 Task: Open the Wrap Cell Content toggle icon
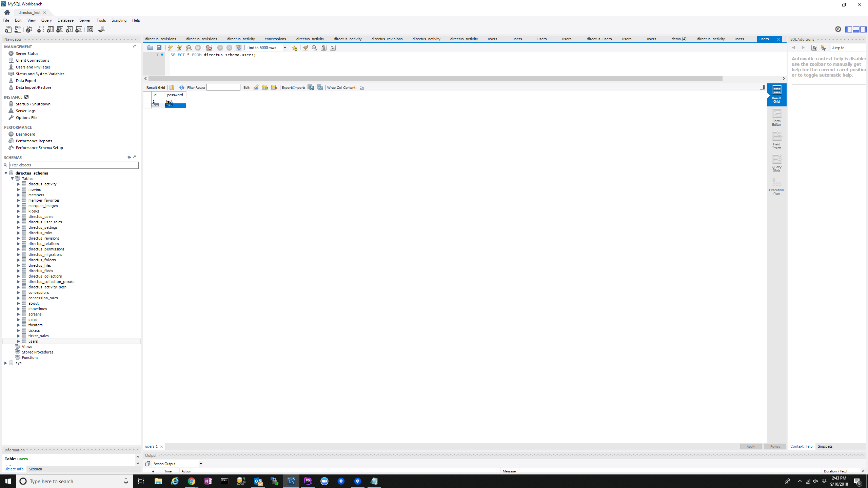tap(362, 87)
